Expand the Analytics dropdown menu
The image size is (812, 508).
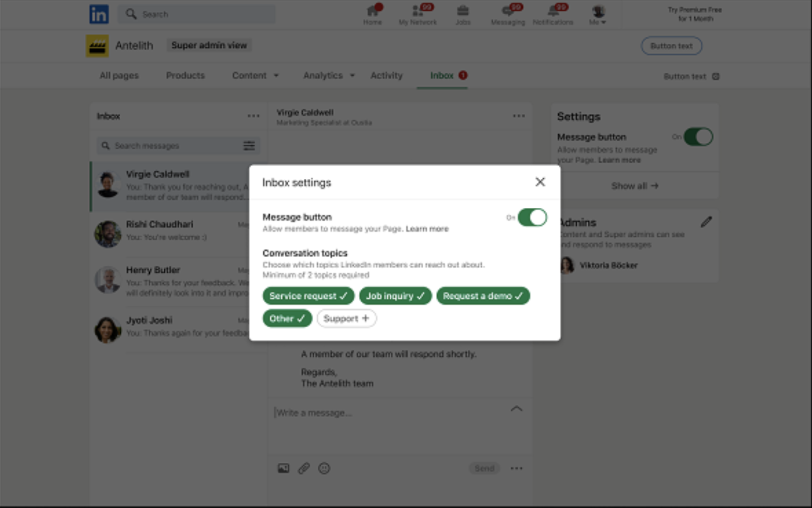click(329, 76)
